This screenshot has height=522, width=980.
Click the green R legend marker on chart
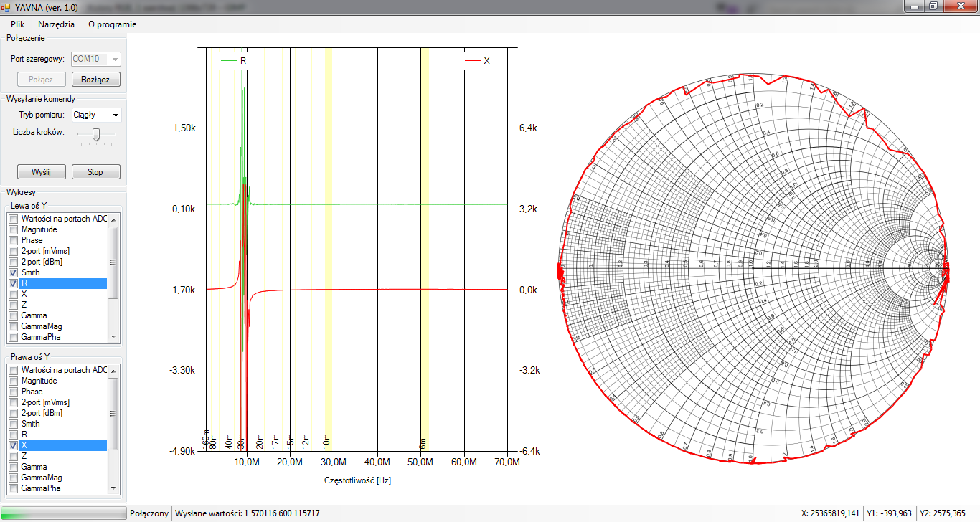coord(229,61)
